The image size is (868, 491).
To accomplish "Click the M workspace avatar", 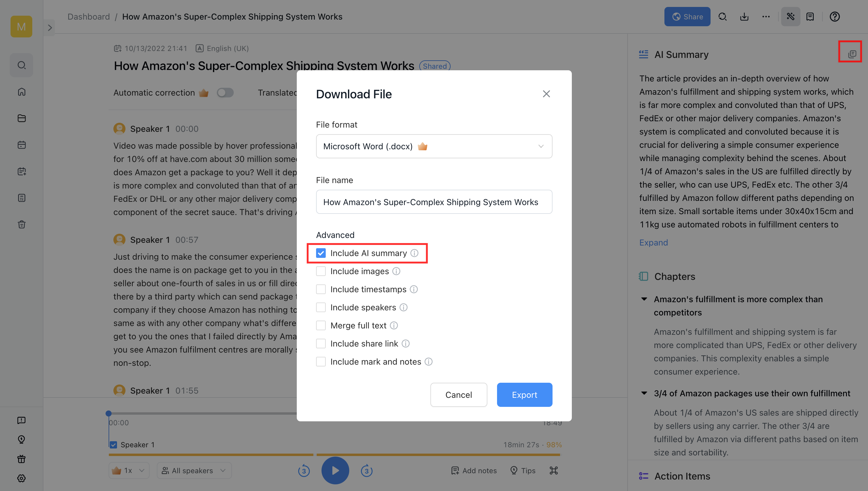I will coord(21,26).
